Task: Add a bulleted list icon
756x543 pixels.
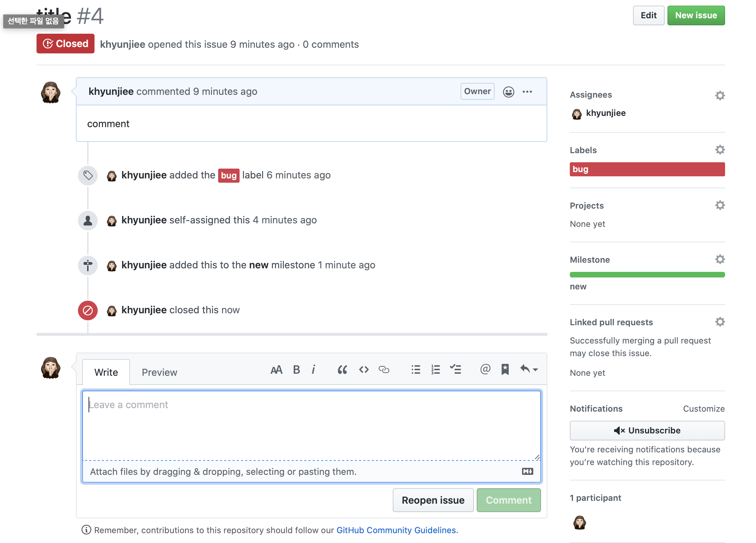Action: coord(416,369)
